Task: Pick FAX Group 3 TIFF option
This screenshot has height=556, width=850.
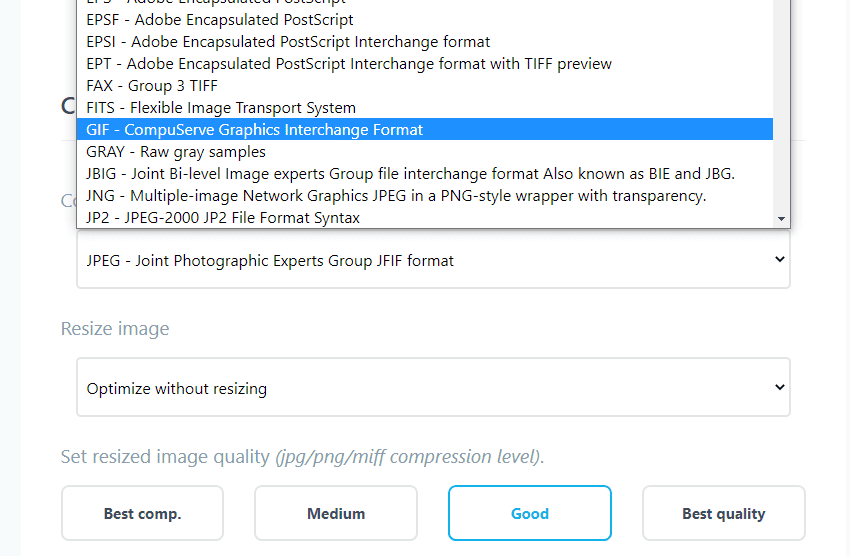Action: [x=425, y=86]
